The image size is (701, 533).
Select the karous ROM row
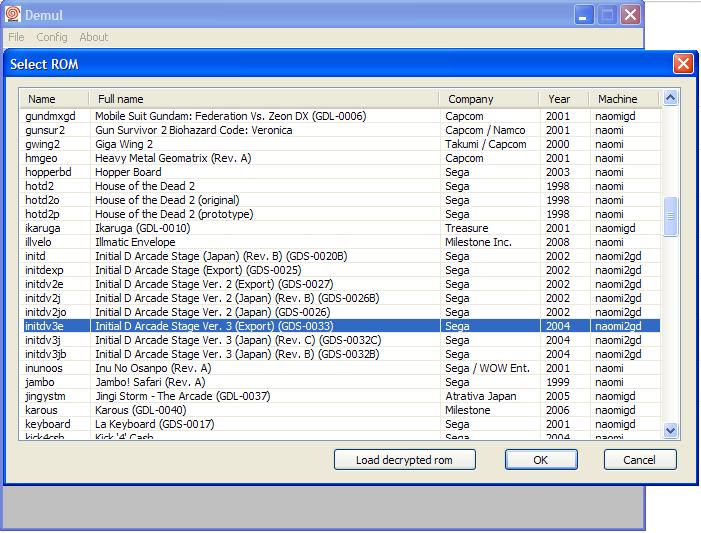(342, 410)
